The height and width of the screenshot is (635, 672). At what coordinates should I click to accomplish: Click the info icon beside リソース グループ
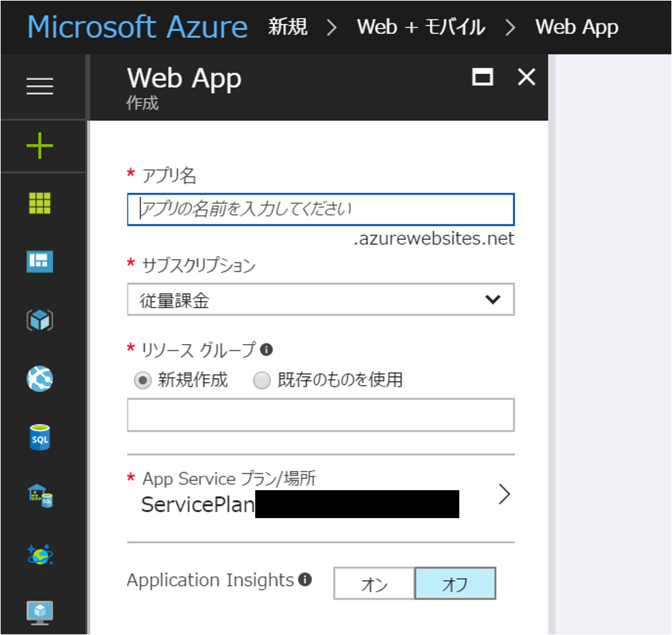(x=267, y=350)
